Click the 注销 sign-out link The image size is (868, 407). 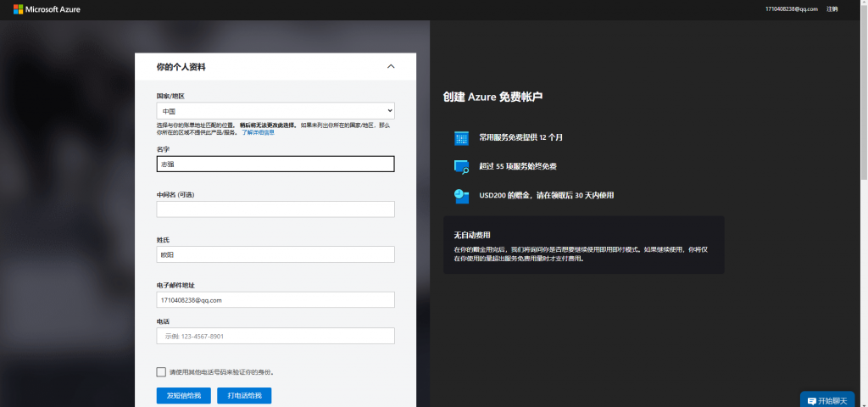tap(832, 8)
